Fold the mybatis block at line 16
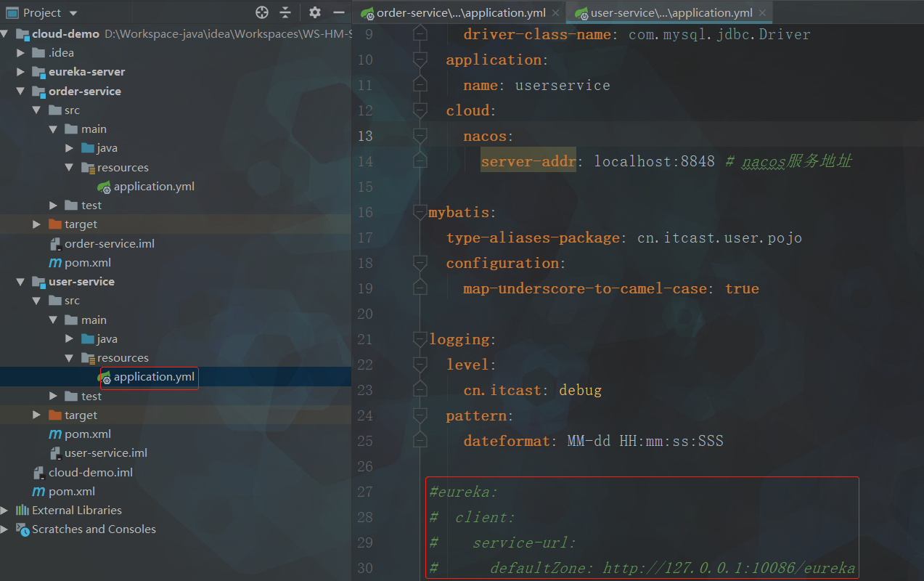924x581 pixels. click(420, 212)
